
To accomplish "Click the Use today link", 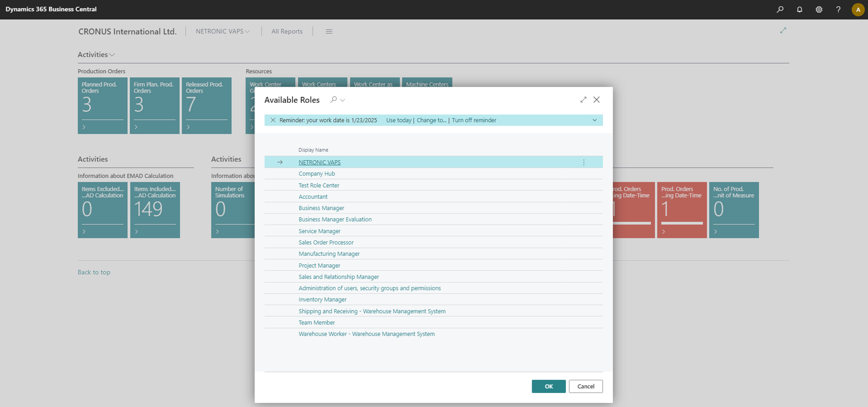I will (398, 120).
